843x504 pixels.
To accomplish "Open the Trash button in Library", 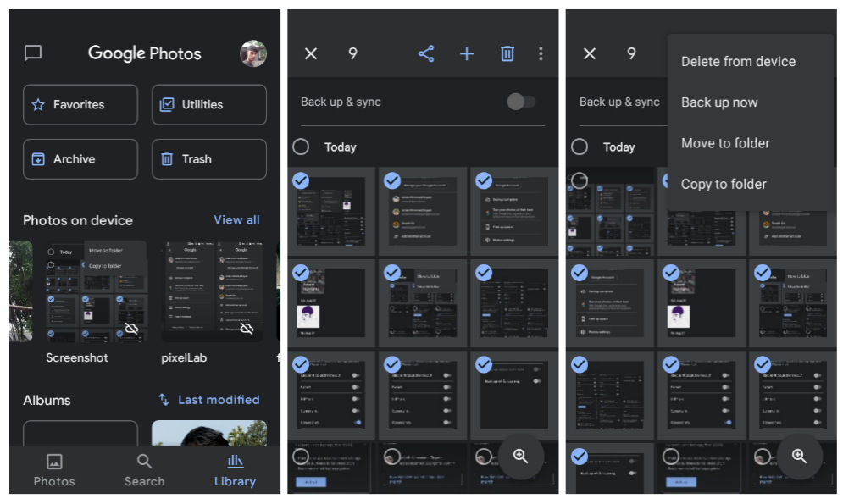I will (x=209, y=159).
